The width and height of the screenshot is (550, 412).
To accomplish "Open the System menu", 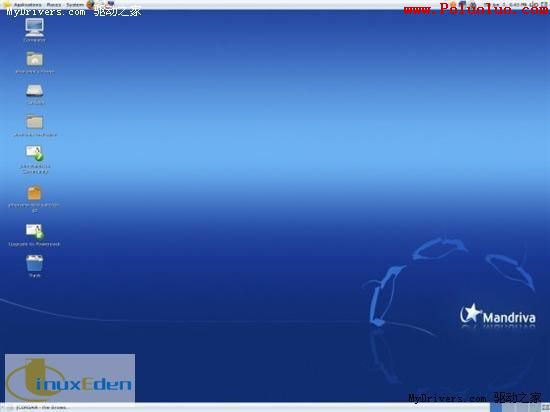I will 75,5.
